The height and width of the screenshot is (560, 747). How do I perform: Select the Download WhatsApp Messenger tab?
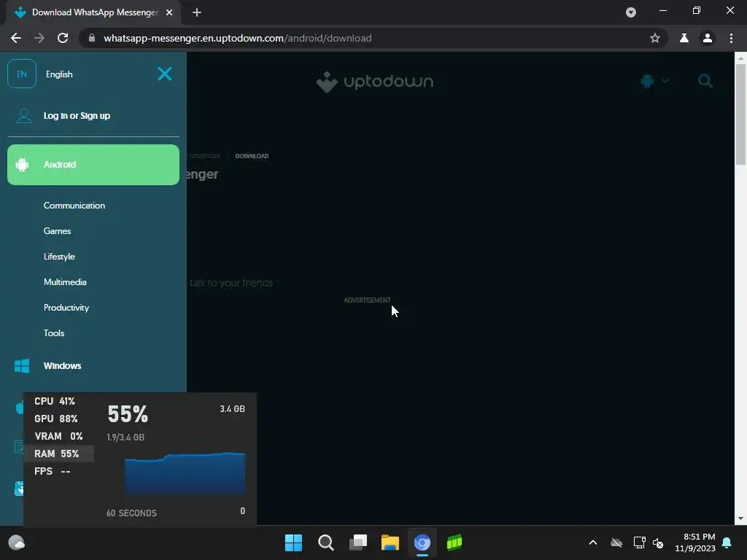pos(93,12)
